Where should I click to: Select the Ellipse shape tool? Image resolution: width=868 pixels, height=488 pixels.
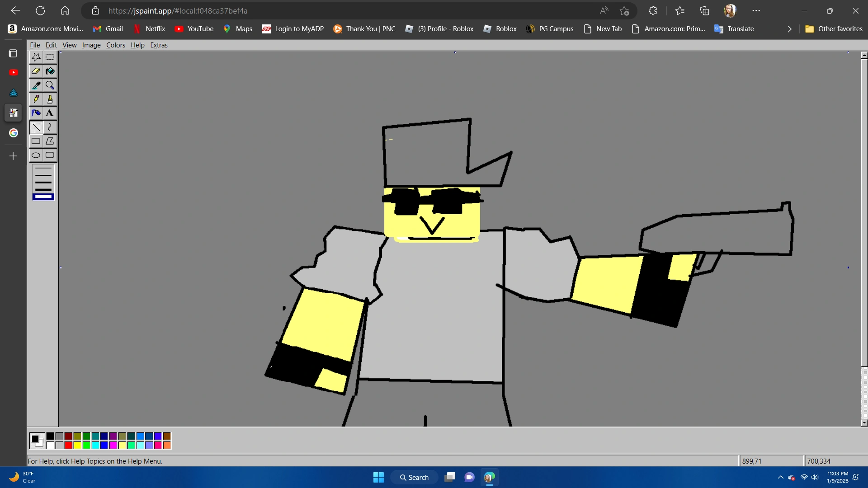pos(36,155)
